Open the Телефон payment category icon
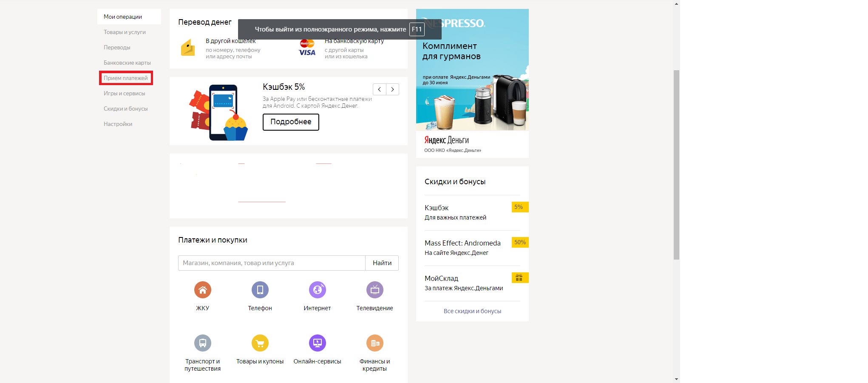 click(260, 290)
